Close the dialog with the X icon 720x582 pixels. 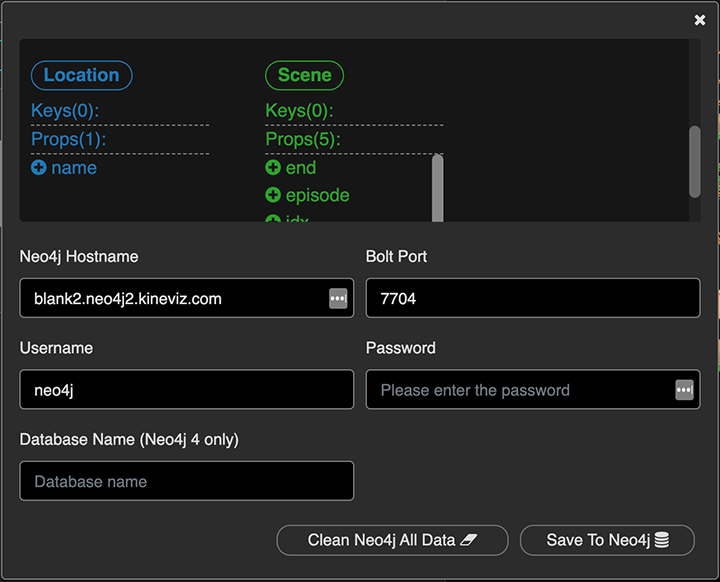point(700,20)
